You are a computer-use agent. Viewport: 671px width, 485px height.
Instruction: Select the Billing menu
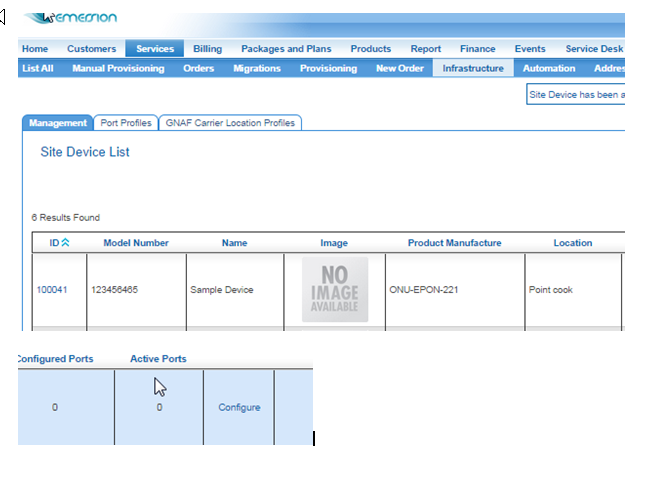coord(208,49)
